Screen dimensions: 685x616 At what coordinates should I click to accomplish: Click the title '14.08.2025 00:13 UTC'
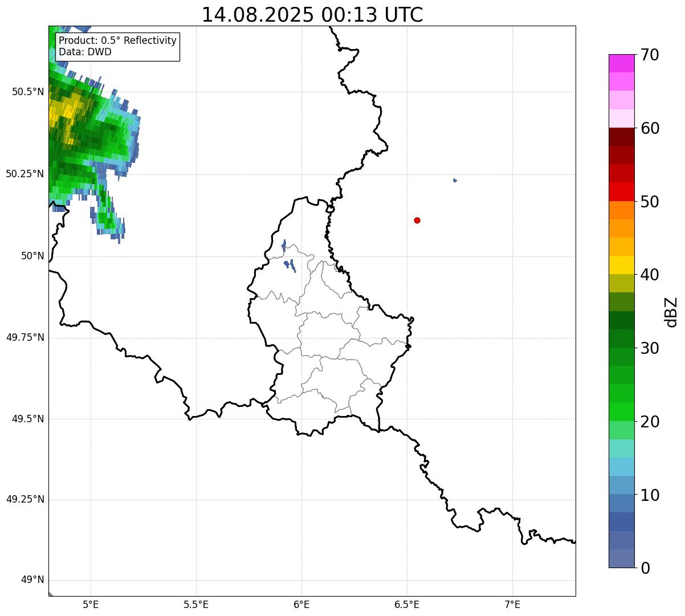click(312, 15)
